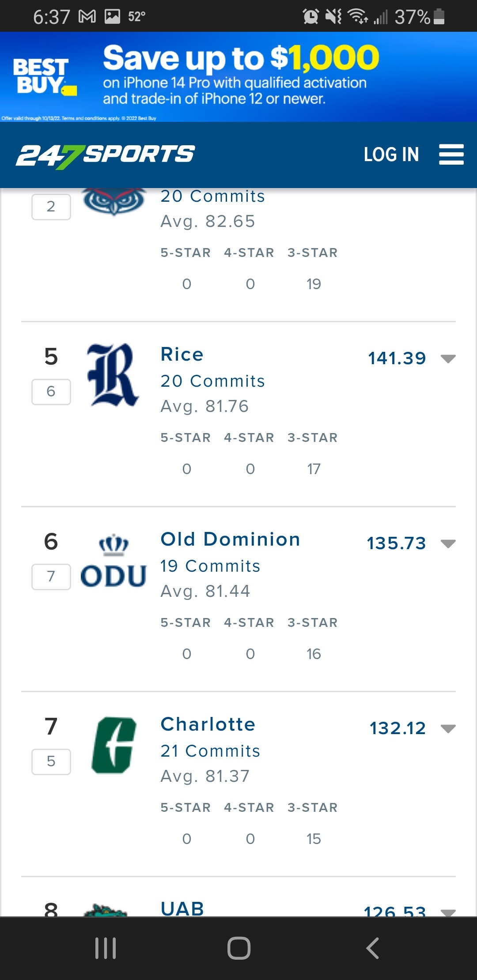
Task: Open the Charlotte team link
Action: click(x=208, y=724)
